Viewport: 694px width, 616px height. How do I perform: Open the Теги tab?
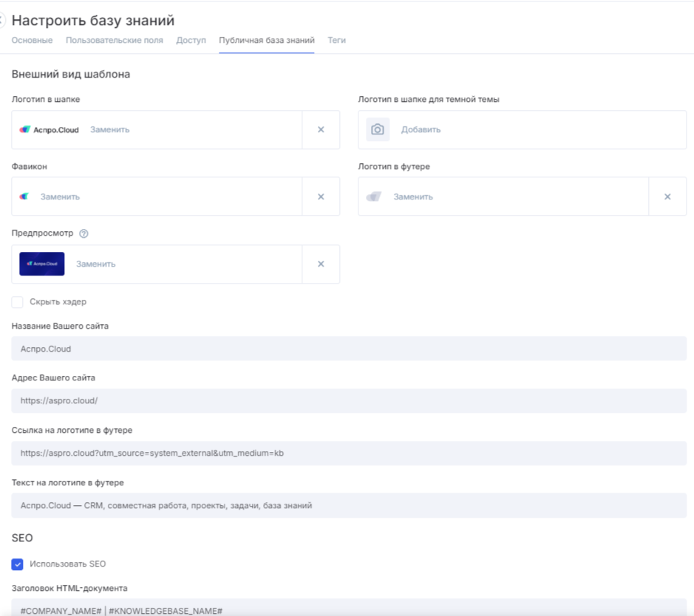pyautogui.click(x=336, y=41)
